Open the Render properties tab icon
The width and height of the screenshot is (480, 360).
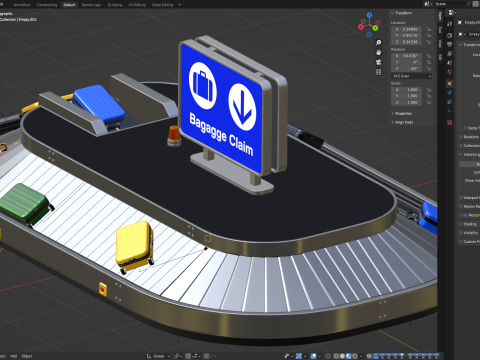pos(449,35)
